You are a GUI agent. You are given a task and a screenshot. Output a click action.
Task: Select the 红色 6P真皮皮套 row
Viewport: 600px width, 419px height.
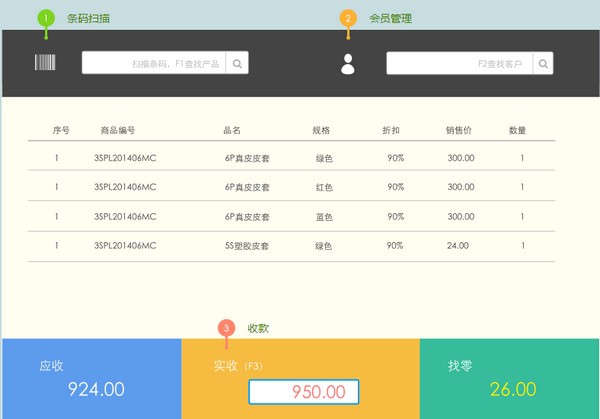click(290, 187)
